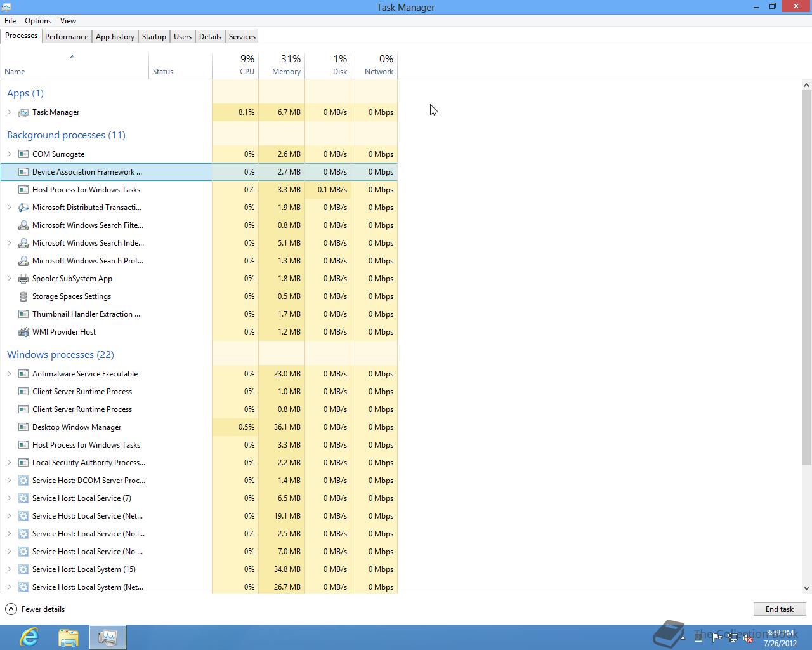Click the Service Host: Local System (15) icon
812x650 pixels.
23,569
